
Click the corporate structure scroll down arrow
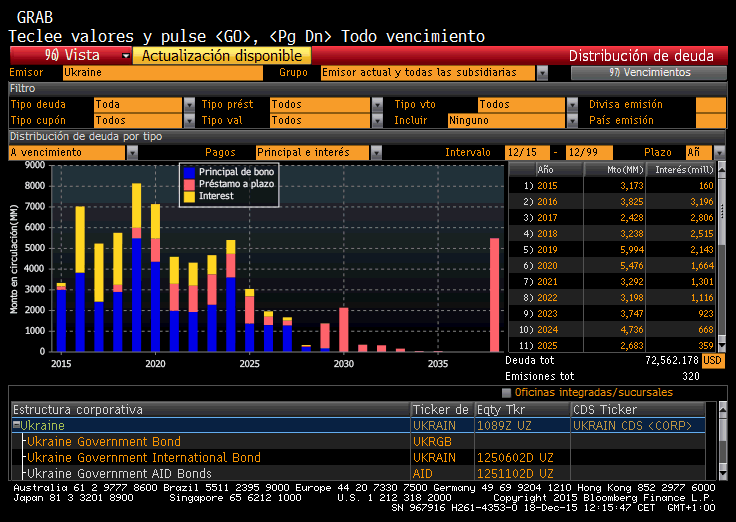click(723, 475)
